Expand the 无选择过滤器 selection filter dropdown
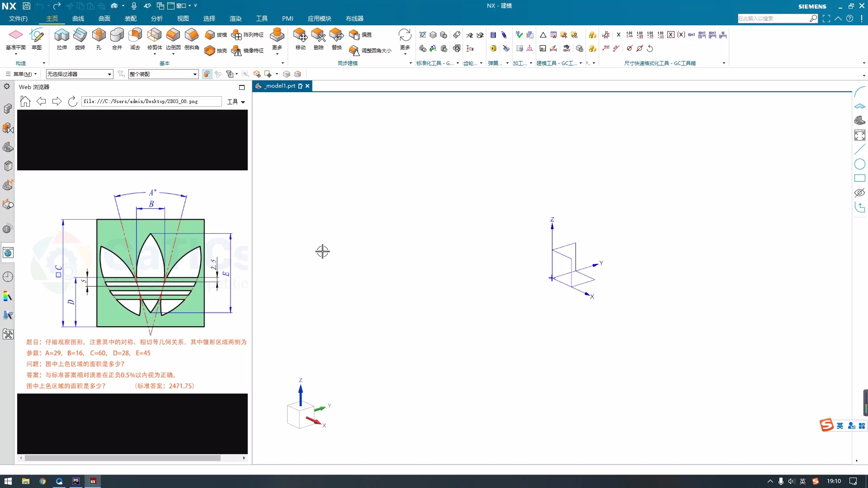The width and height of the screenshot is (868, 488). tap(109, 74)
